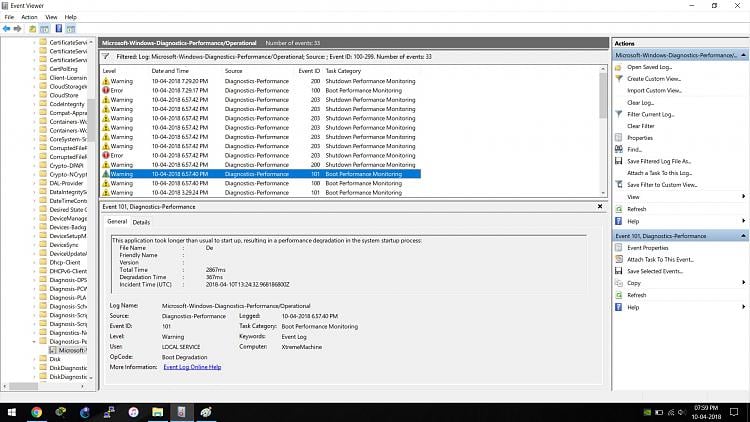Click Import Custom View action

click(654, 90)
